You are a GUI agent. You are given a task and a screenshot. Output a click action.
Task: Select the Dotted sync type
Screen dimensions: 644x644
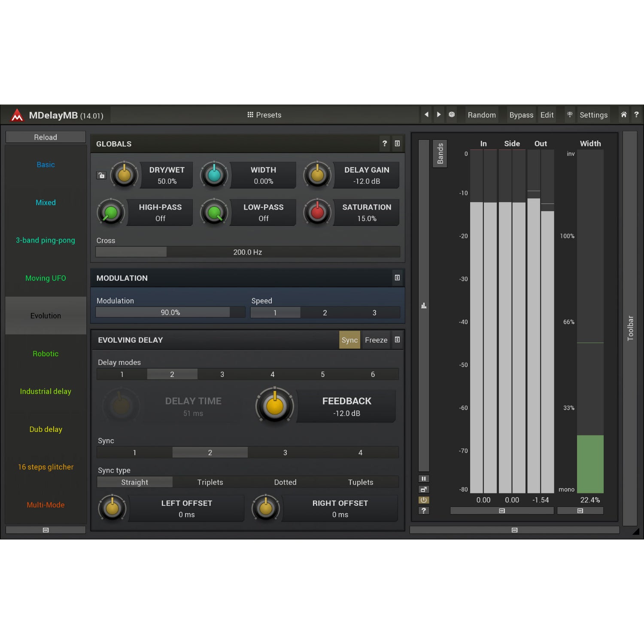(285, 482)
